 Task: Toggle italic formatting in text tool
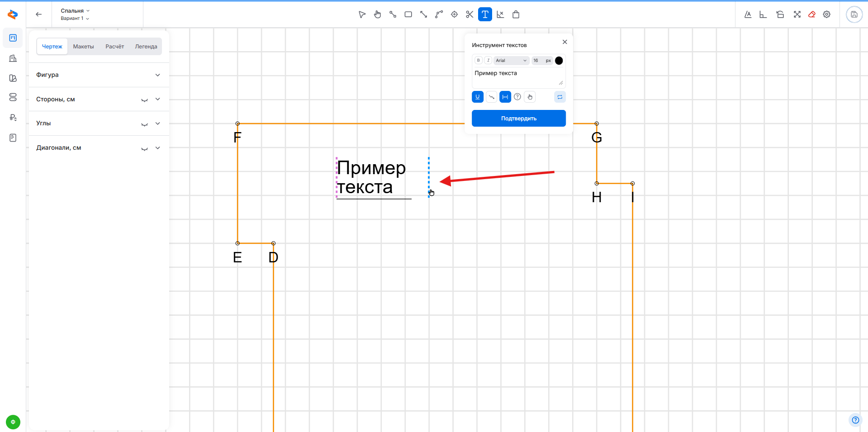pyautogui.click(x=488, y=60)
